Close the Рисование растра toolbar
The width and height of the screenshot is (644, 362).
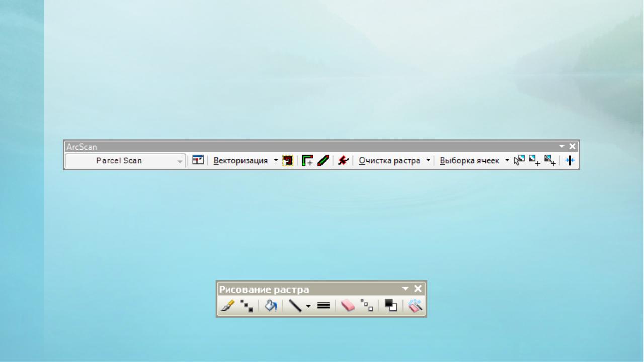pos(418,289)
